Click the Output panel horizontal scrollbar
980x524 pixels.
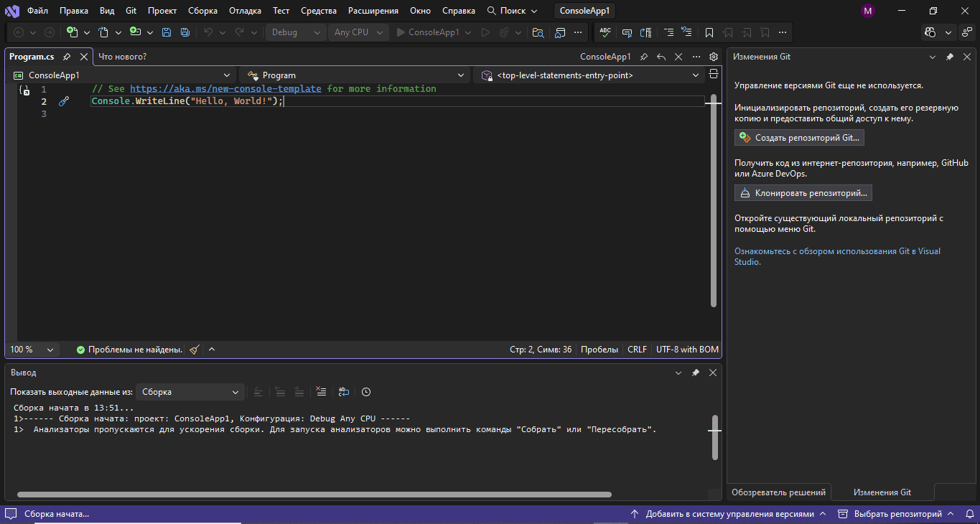click(314, 495)
